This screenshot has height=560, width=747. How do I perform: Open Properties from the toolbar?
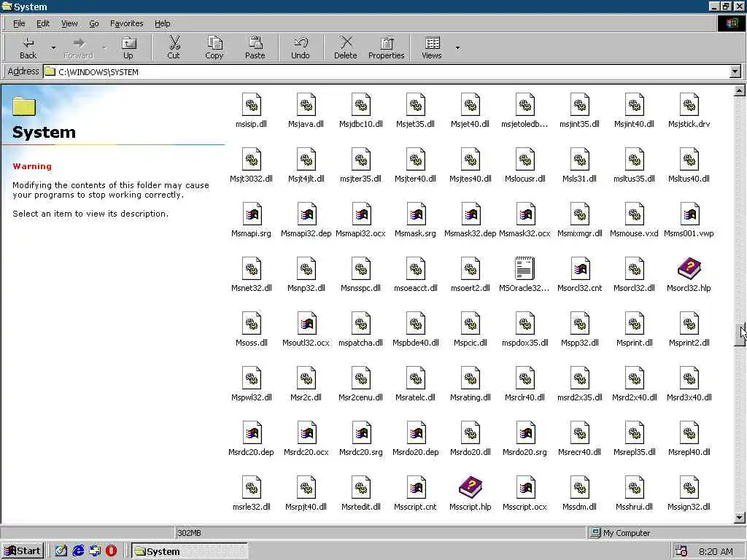pos(387,47)
